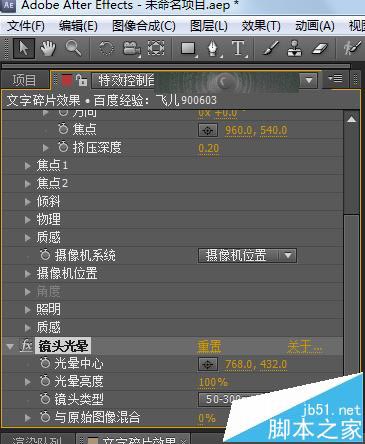
Task: Click the 焦点 crosshair point picker
Action: pyautogui.click(x=208, y=130)
